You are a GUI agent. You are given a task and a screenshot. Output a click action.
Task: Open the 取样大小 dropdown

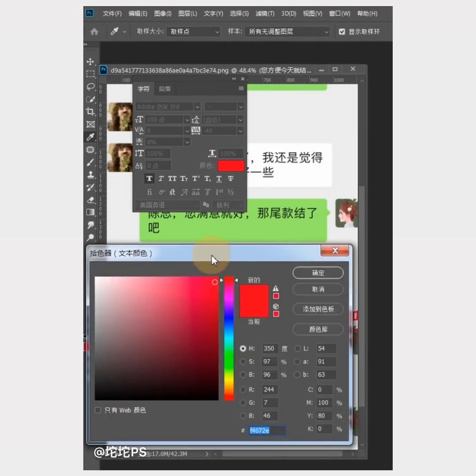click(193, 31)
